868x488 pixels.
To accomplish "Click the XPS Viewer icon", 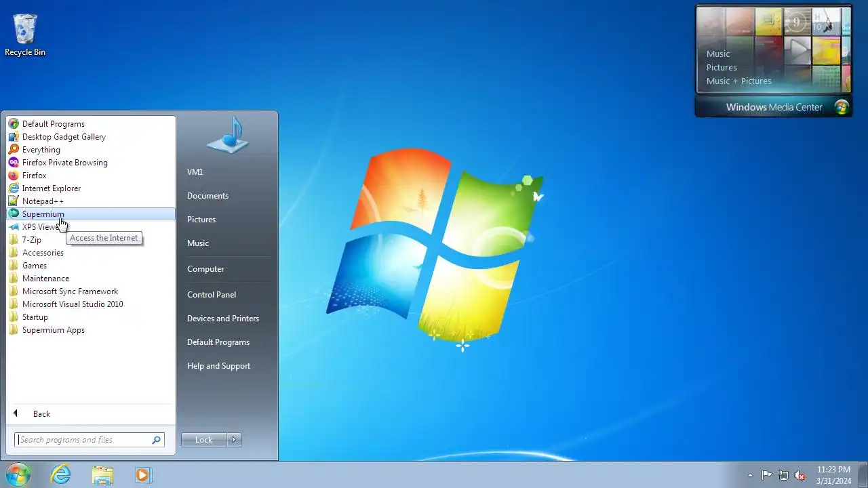I will (x=14, y=227).
